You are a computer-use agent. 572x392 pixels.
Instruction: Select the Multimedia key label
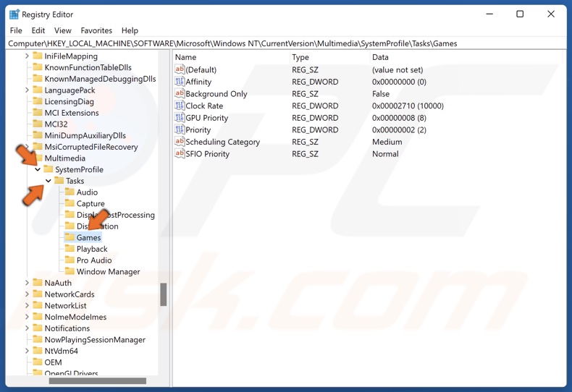(x=65, y=158)
